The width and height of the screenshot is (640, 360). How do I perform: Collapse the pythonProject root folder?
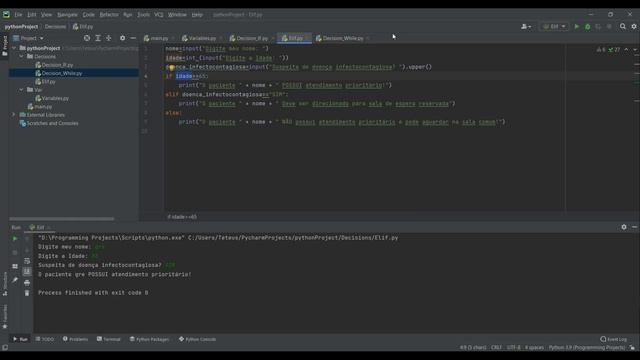pos(15,48)
